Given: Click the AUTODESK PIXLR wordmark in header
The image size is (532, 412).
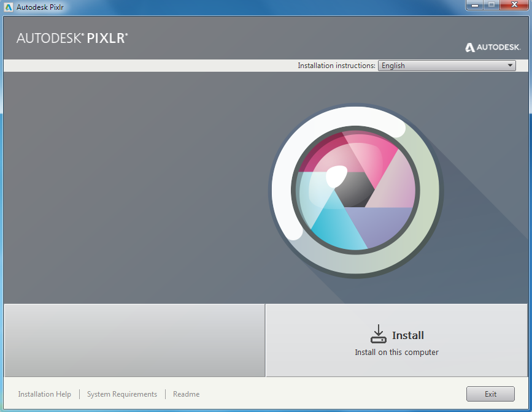Looking at the screenshot, I should [x=72, y=38].
